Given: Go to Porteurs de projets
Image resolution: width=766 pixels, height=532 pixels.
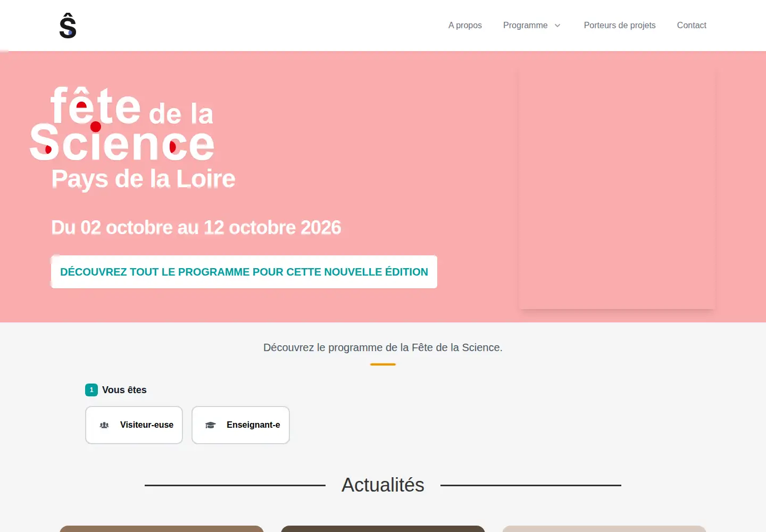Looking at the screenshot, I should [620, 25].
